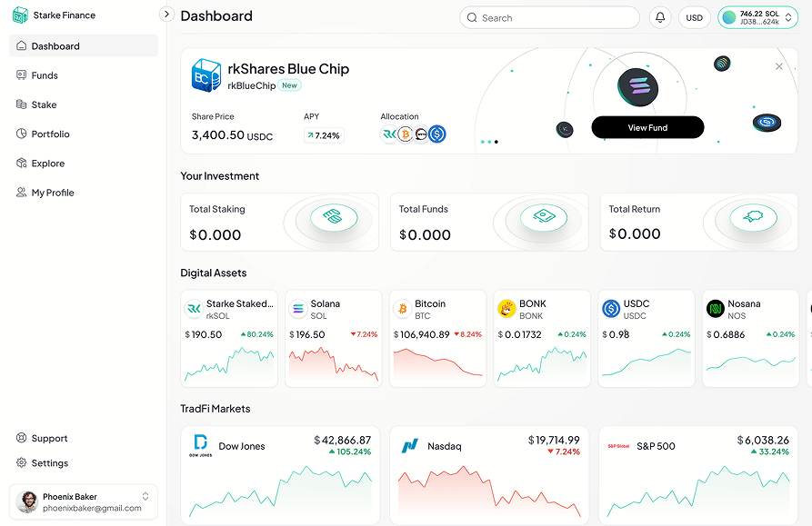Open the Starke Staked rkSOL asset card
The image size is (812, 526).
229,338
